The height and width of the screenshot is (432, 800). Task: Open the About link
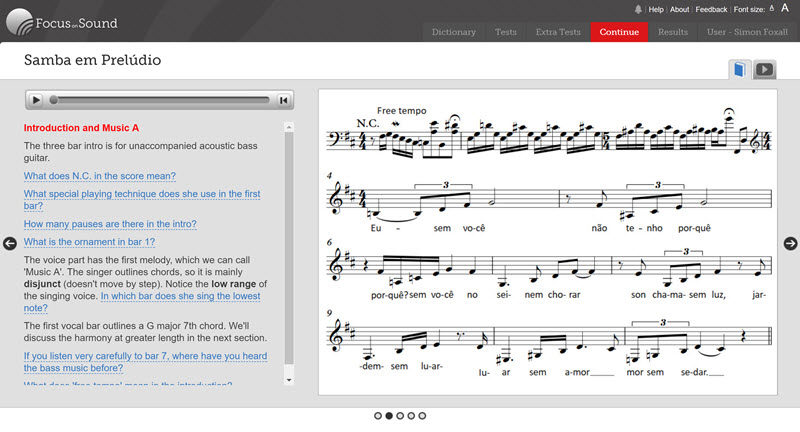pos(680,9)
